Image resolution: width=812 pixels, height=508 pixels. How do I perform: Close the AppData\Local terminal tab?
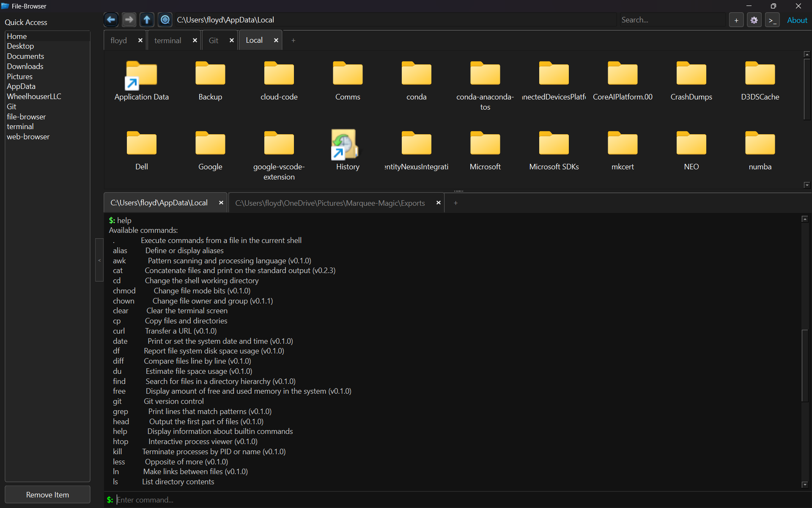(221, 203)
